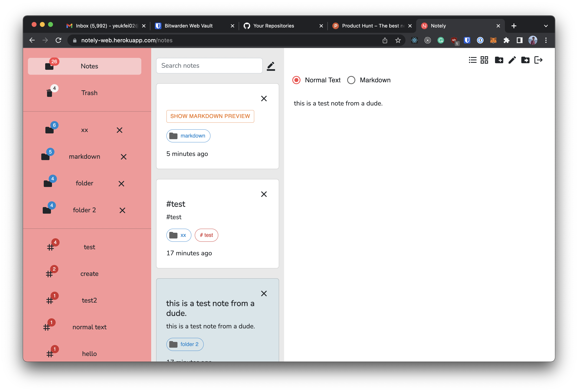Click the compose new note icon beside search
Image resolution: width=578 pixels, height=392 pixels.
[271, 66]
